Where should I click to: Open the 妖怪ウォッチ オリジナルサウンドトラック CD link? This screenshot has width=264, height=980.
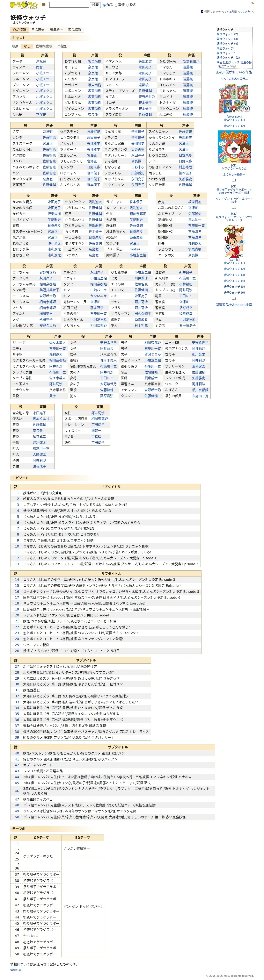pyautogui.click(x=234, y=219)
